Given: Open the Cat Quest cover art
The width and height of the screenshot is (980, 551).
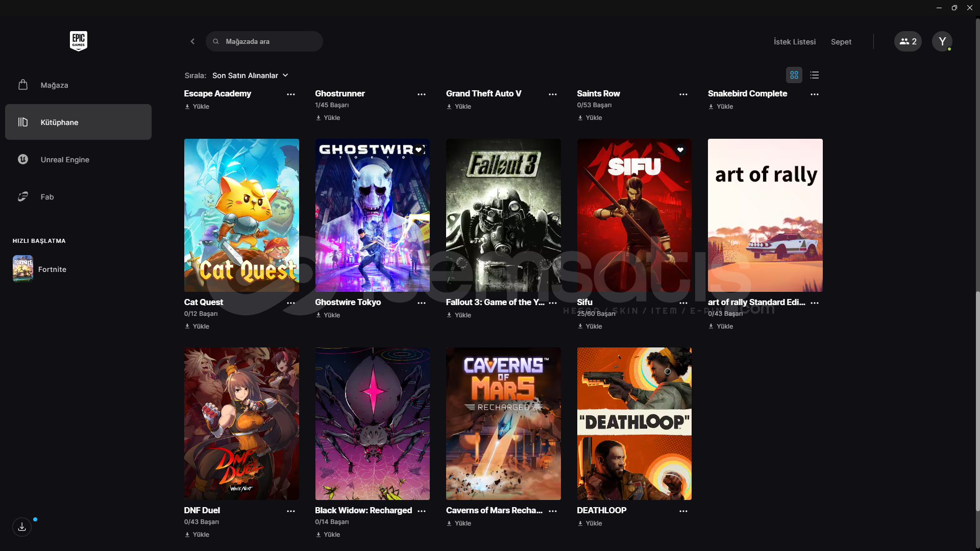Looking at the screenshot, I should click(241, 215).
